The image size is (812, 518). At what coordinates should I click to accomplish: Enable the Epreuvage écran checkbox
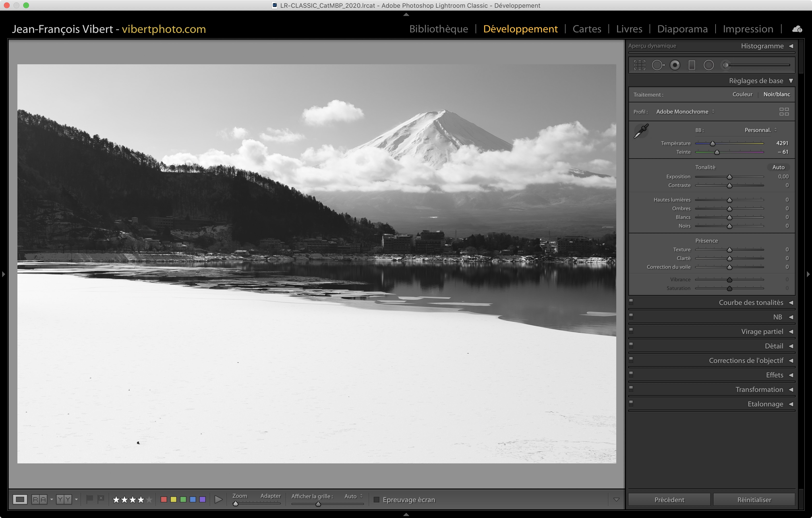[x=377, y=499]
